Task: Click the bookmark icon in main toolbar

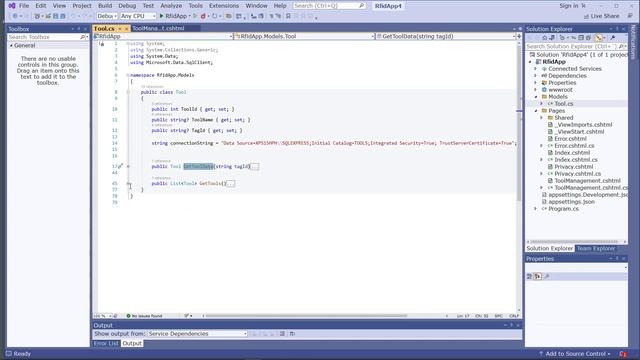Action: point(288,16)
